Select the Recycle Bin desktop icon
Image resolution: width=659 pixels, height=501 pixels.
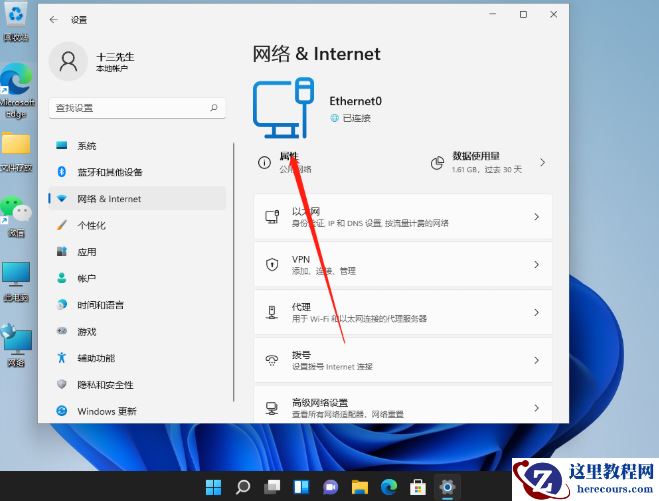(16, 22)
